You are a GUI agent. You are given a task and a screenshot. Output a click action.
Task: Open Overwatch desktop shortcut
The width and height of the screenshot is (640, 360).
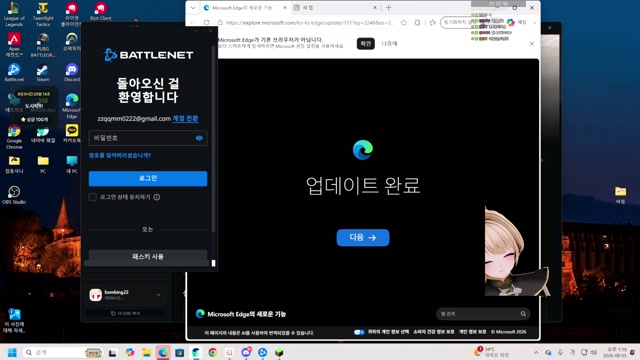[x=72, y=42]
